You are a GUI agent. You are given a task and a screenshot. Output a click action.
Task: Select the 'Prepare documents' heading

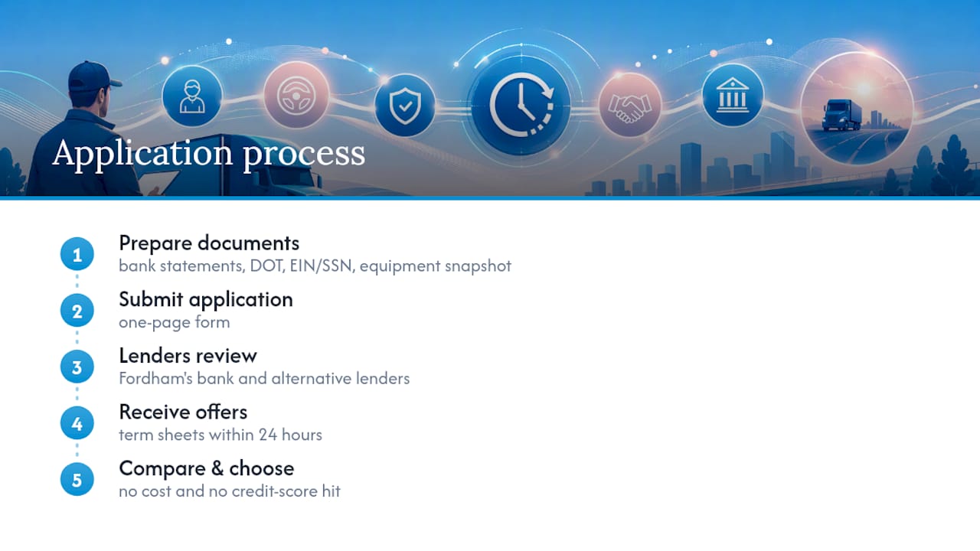[209, 243]
